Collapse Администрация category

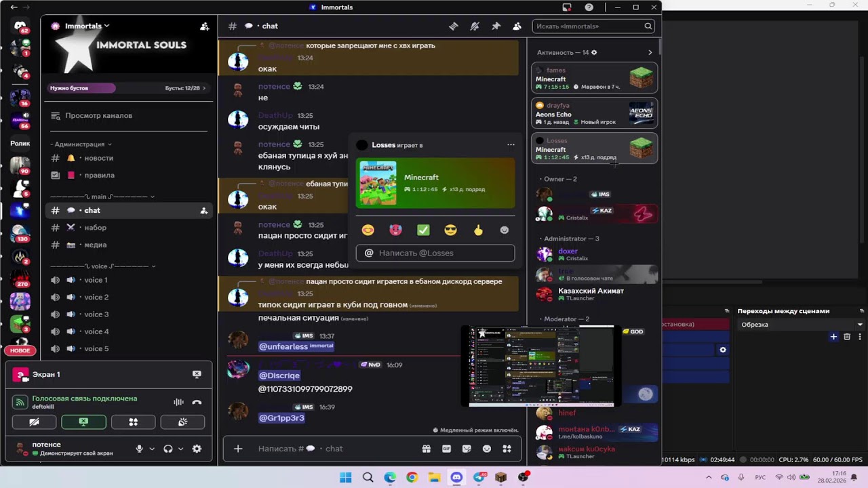tap(81, 144)
